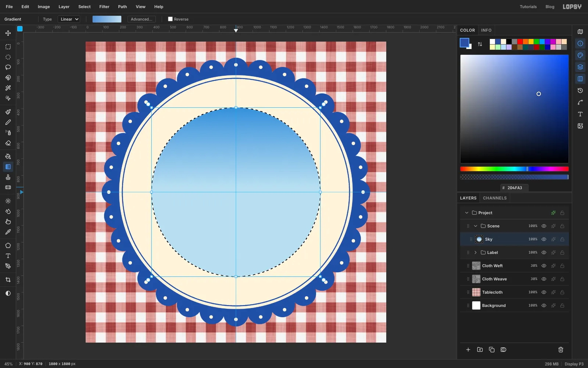Collapse the Scene folder

tap(476, 226)
